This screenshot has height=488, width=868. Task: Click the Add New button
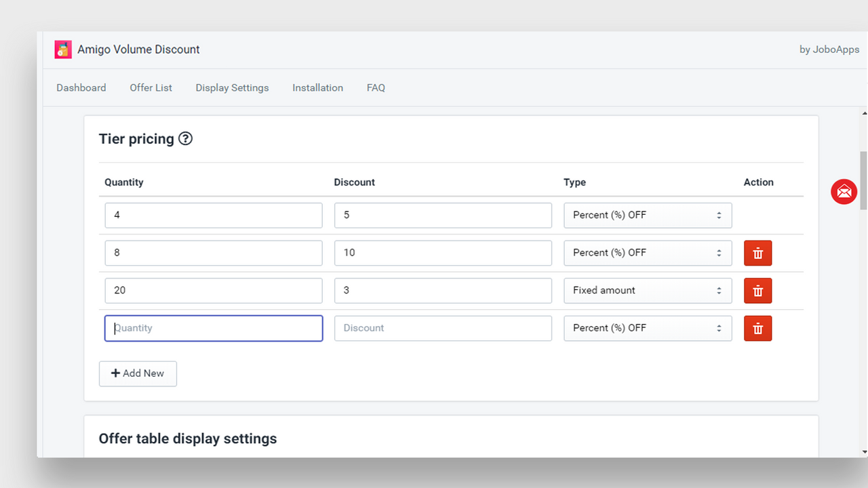coord(138,373)
